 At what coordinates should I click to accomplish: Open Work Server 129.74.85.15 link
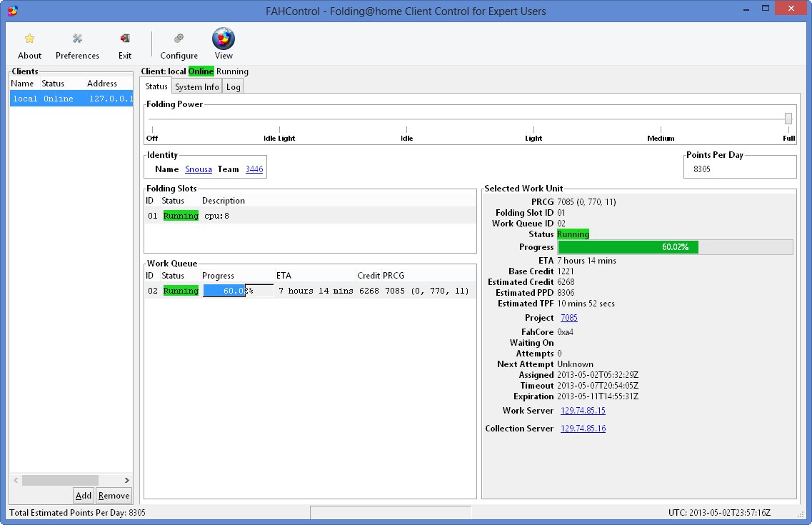coord(583,411)
